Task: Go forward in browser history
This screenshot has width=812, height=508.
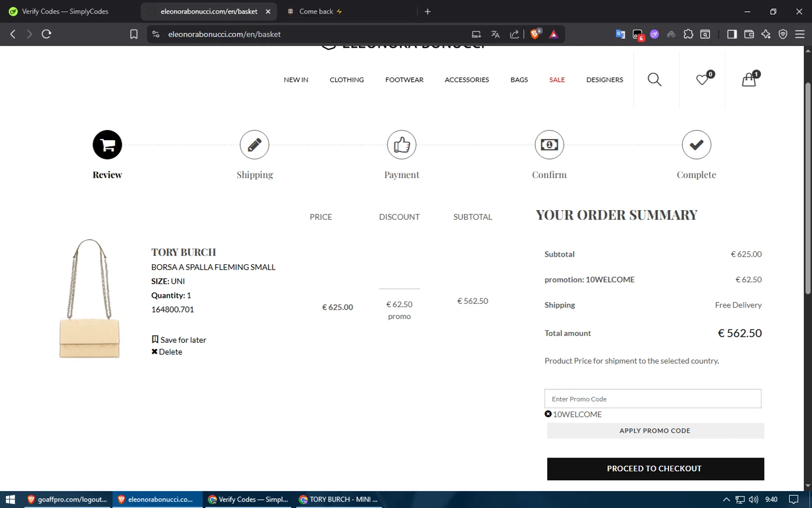Action: 29,34
